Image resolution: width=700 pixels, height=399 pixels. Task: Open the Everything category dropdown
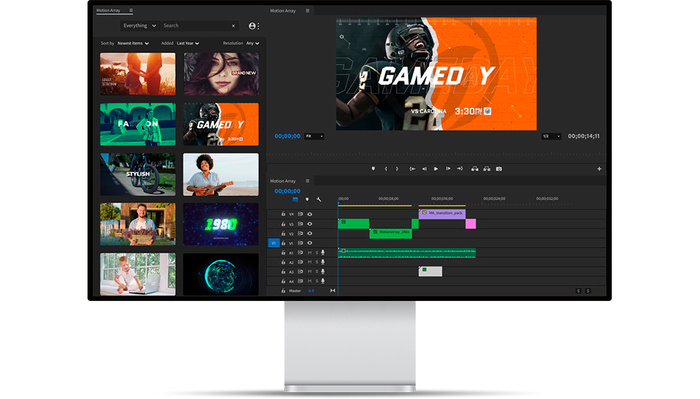pos(139,26)
